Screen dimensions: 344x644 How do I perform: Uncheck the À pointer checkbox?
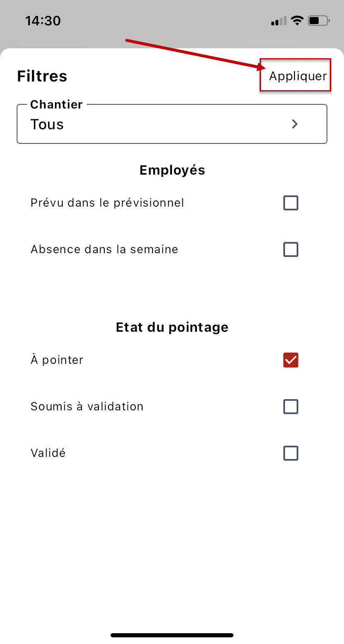[x=290, y=360]
